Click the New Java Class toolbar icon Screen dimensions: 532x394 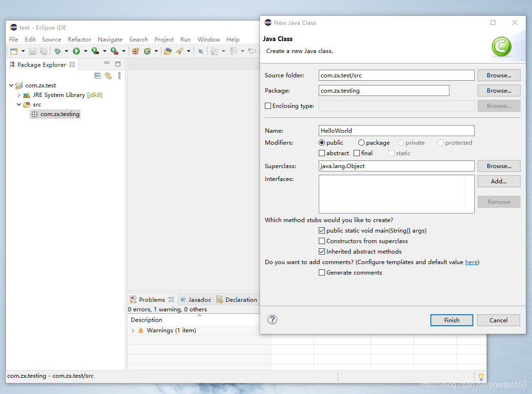[147, 51]
